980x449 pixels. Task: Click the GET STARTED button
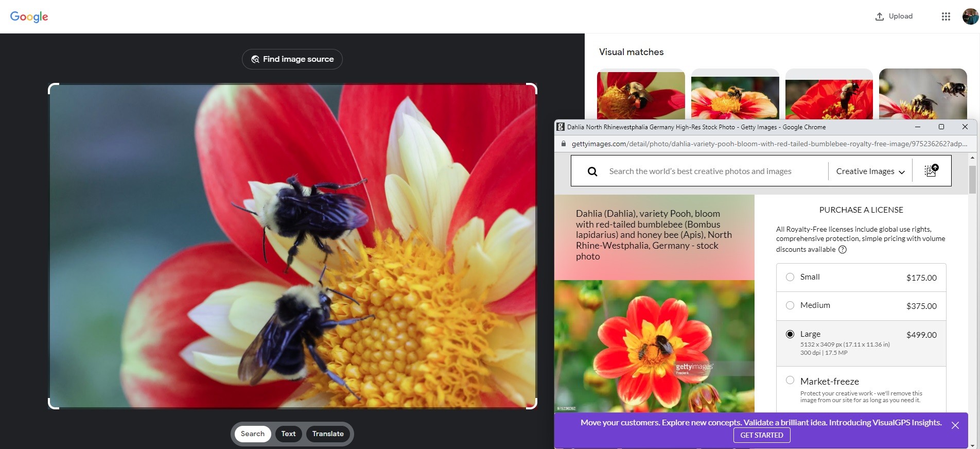(762, 435)
